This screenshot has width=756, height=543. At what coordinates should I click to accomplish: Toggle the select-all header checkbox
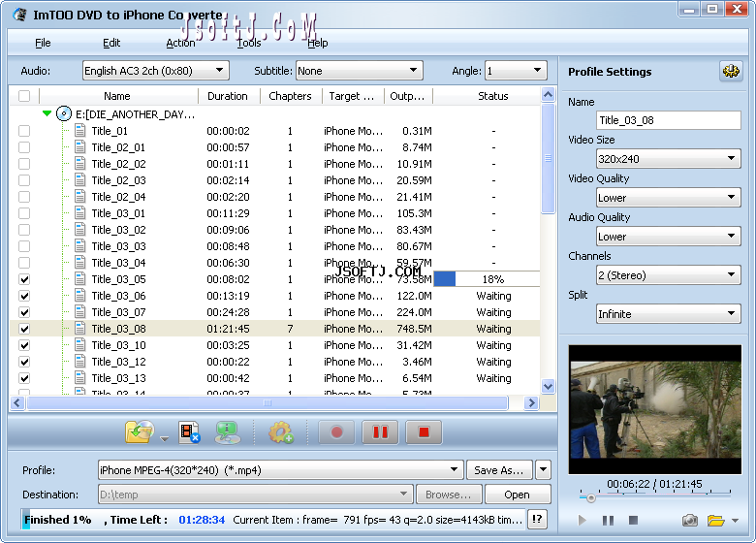click(24, 95)
